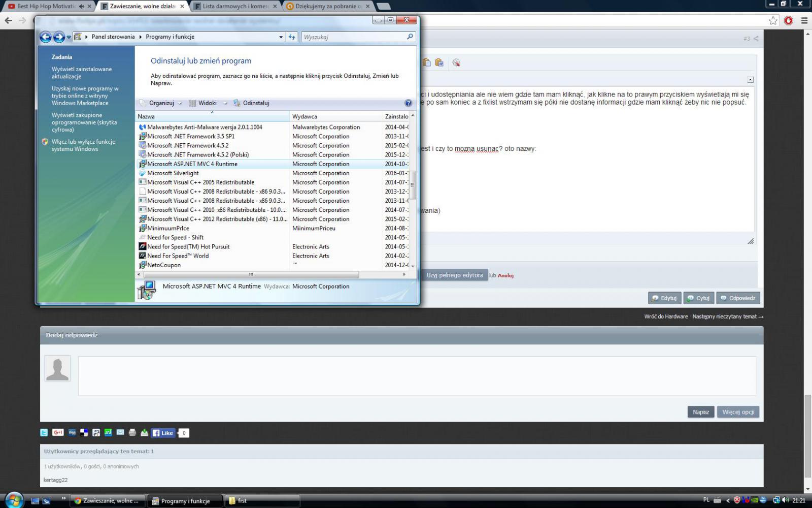Click Wyświetl zainstalowane aktualizacje link
Viewport: 812px width, 508px height.
point(82,73)
